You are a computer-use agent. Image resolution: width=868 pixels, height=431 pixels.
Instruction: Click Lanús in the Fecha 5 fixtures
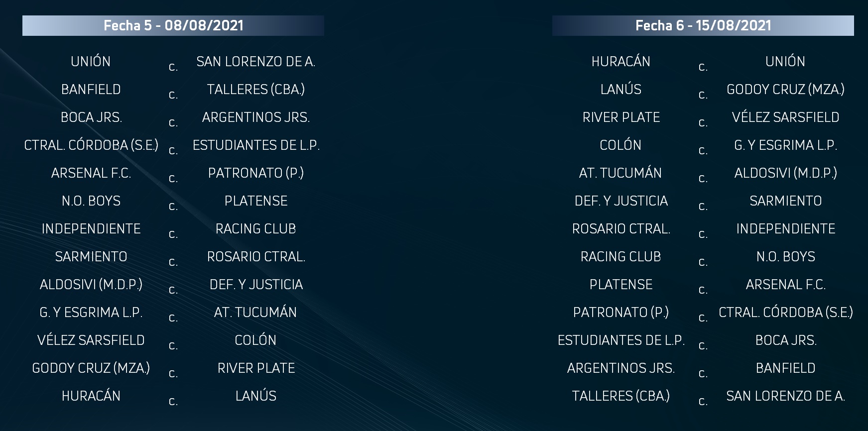coord(255,396)
